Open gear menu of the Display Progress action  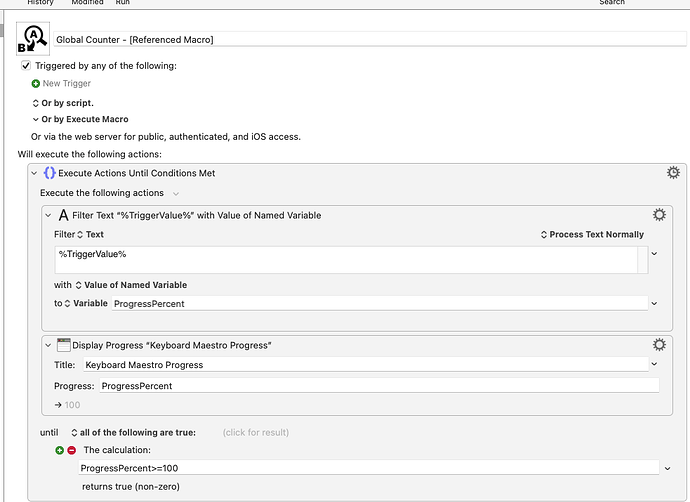(659, 344)
